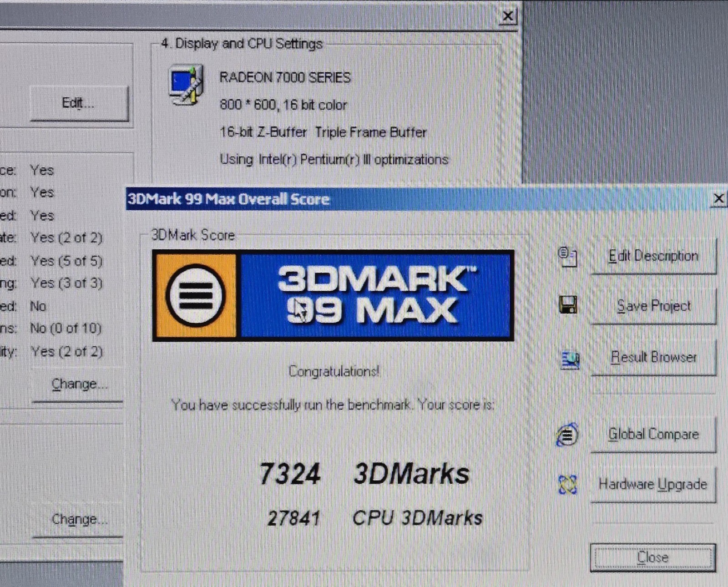Click the 3DMarks label text
Screen dimensions: 728x587
[x=411, y=474]
